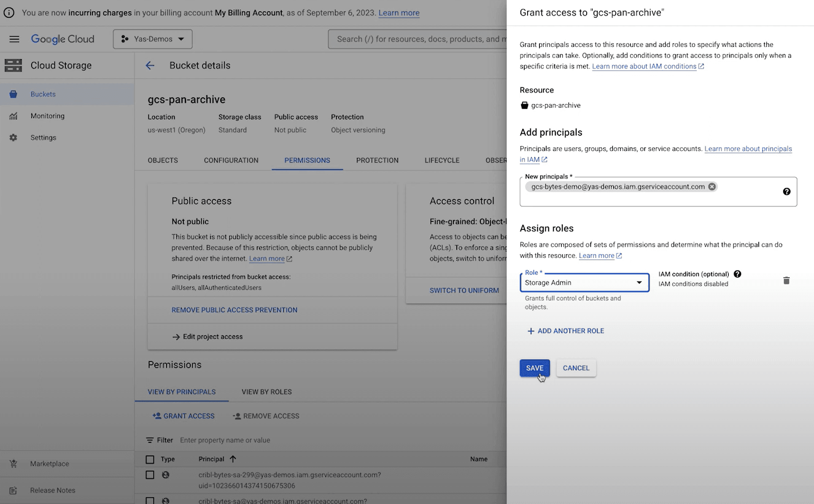Remove the gcs-bytes-demo principal chip

(x=712, y=187)
